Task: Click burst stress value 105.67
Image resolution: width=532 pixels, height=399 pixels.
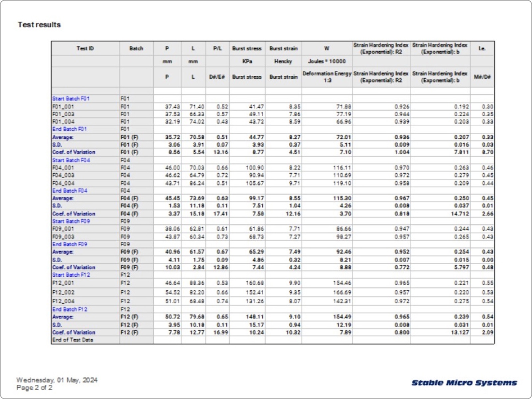Action: coord(255,183)
